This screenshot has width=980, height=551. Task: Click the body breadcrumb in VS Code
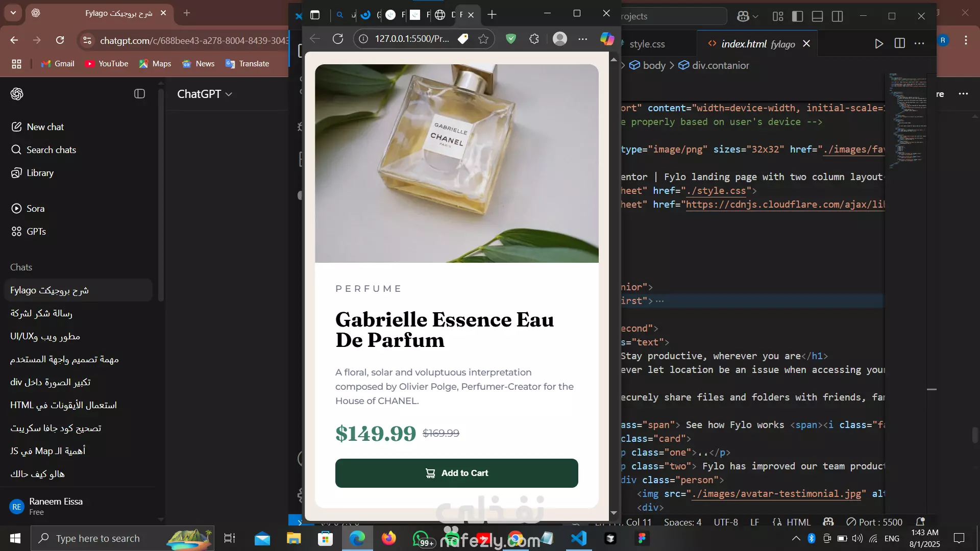(647, 65)
